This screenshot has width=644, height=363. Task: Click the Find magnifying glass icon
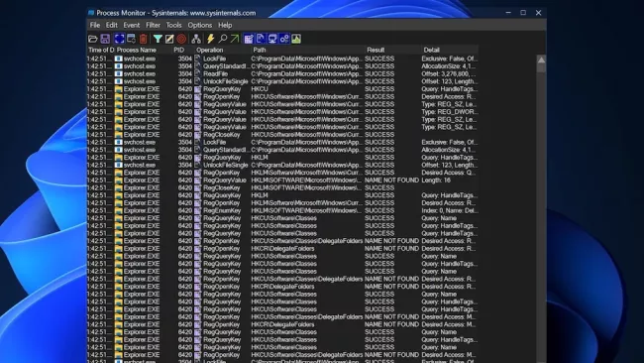tap(223, 39)
